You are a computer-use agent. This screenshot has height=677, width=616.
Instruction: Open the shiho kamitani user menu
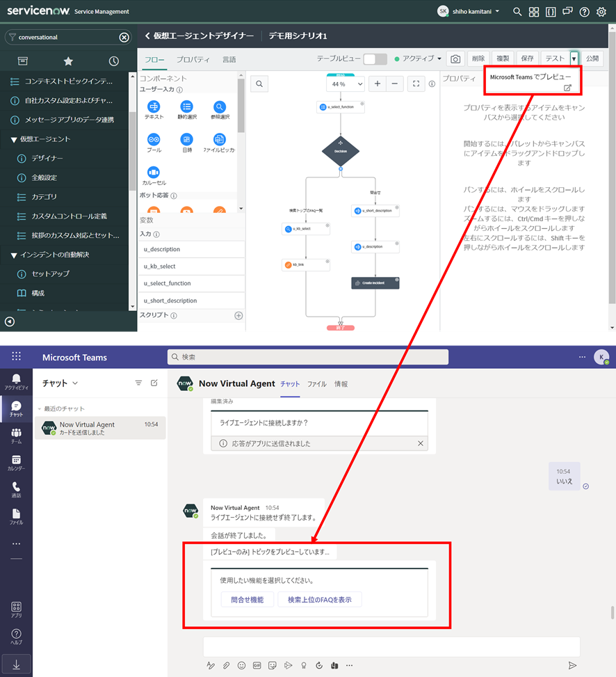(x=469, y=12)
